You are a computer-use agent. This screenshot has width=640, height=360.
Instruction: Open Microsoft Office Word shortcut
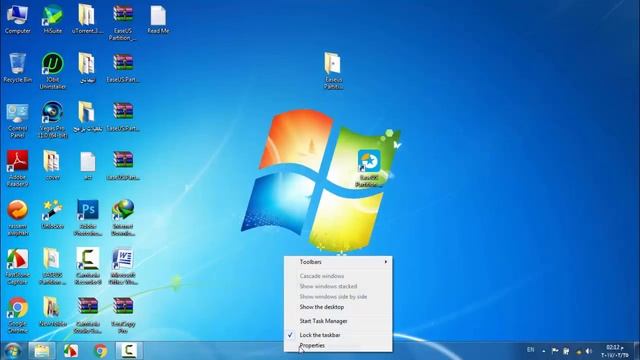click(123, 266)
